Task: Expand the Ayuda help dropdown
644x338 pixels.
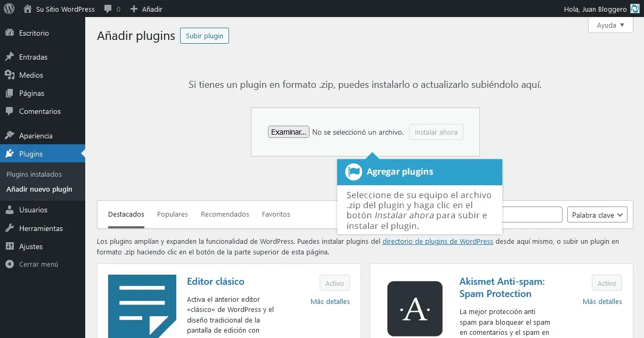Action: tap(610, 25)
